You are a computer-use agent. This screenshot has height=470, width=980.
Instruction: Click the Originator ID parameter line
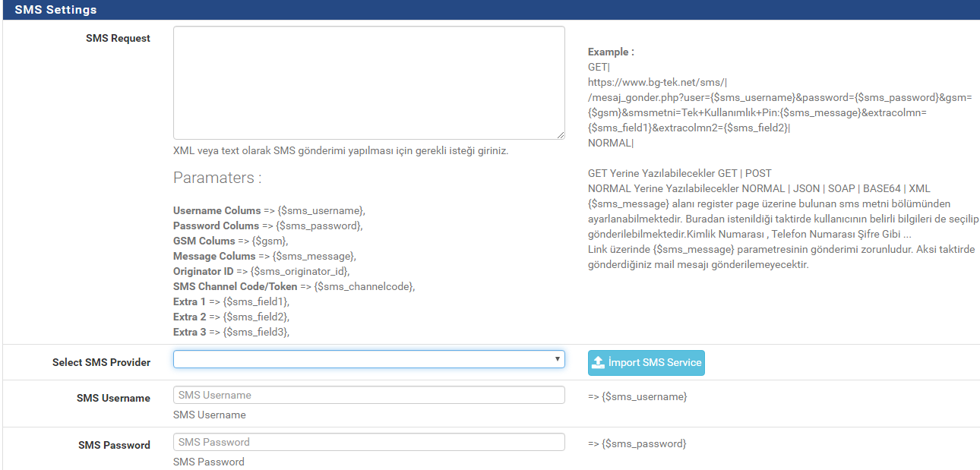pyautogui.click(x=263, y=271)
